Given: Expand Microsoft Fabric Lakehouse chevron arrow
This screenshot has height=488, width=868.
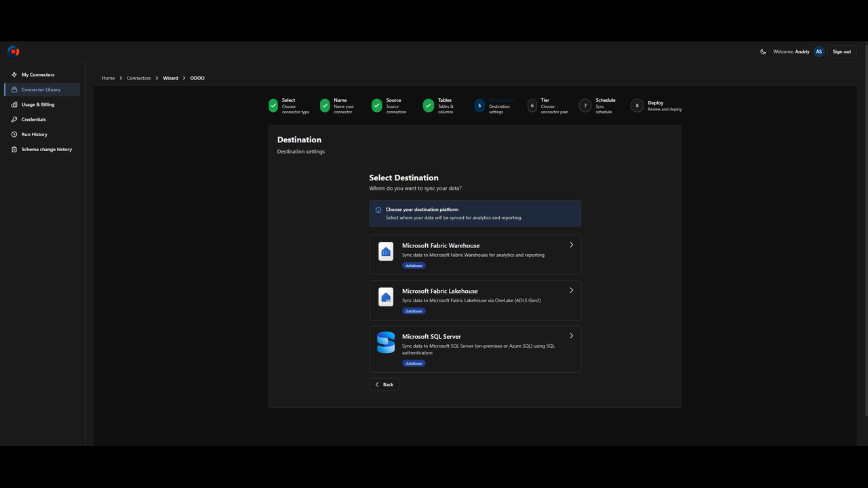Looking at the screenshot, I should tap(572, 290).
